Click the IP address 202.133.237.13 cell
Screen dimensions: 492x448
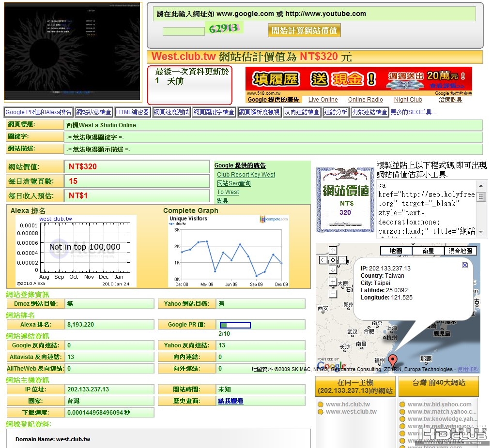click(109, 389)
